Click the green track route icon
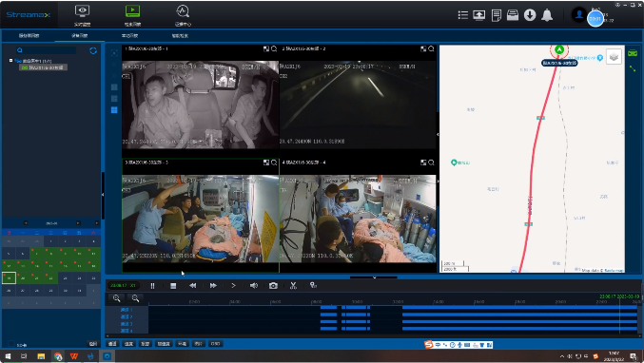This screenshot has height=363, width=644. coord(633,69)
